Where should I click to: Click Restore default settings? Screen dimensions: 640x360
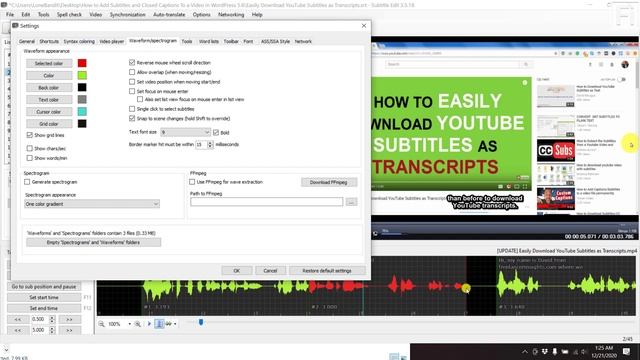(x=327, y=271)
